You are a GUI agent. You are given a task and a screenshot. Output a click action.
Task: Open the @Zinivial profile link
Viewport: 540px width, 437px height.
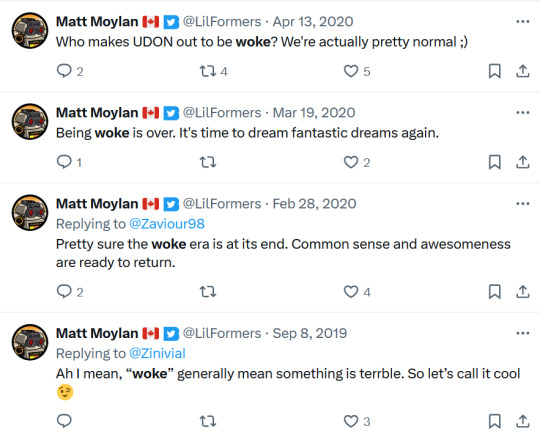click(157, 353)
